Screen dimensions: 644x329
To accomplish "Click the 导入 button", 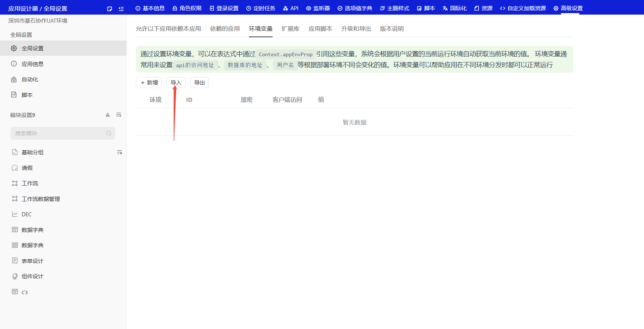I will 176,83.
